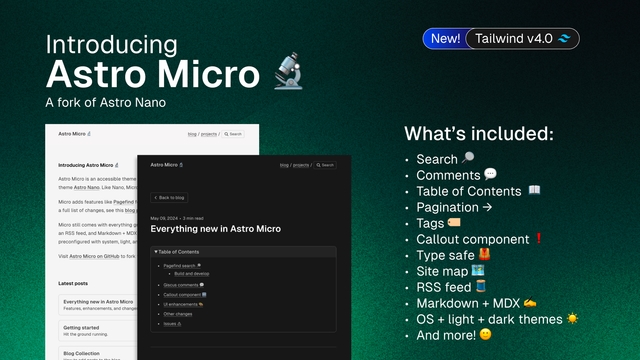The width and height of the screenshot is (640, 360).
Task: Click the red exclamation mark beside Callout component
Action: pos(538,238)
